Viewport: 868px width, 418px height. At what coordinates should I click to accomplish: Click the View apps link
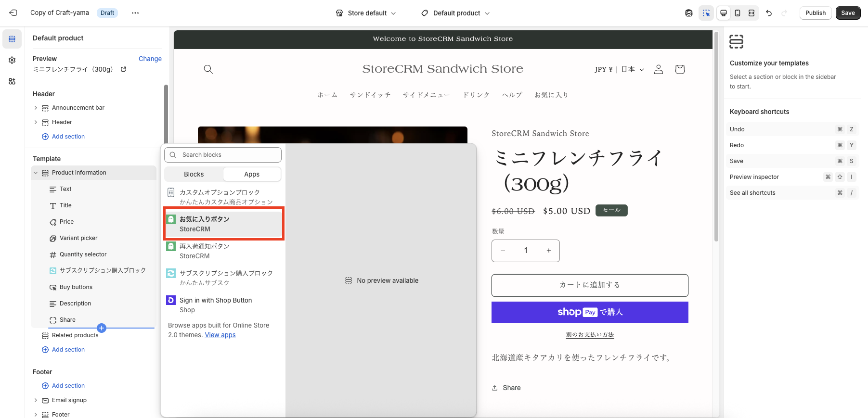(x=220, y=335)
